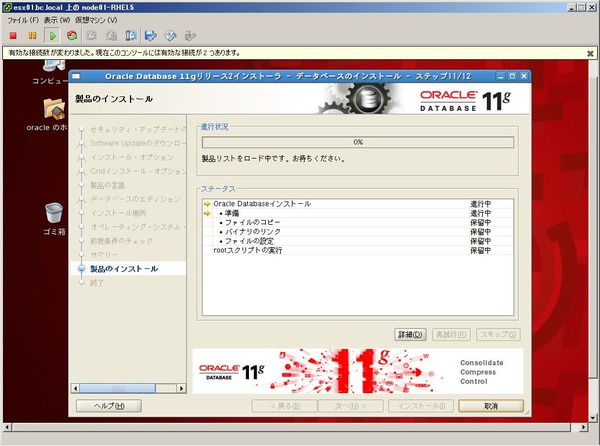The image size is (600, 446).
Task: Select the データベースのエディション step
Action: point(134,199)
